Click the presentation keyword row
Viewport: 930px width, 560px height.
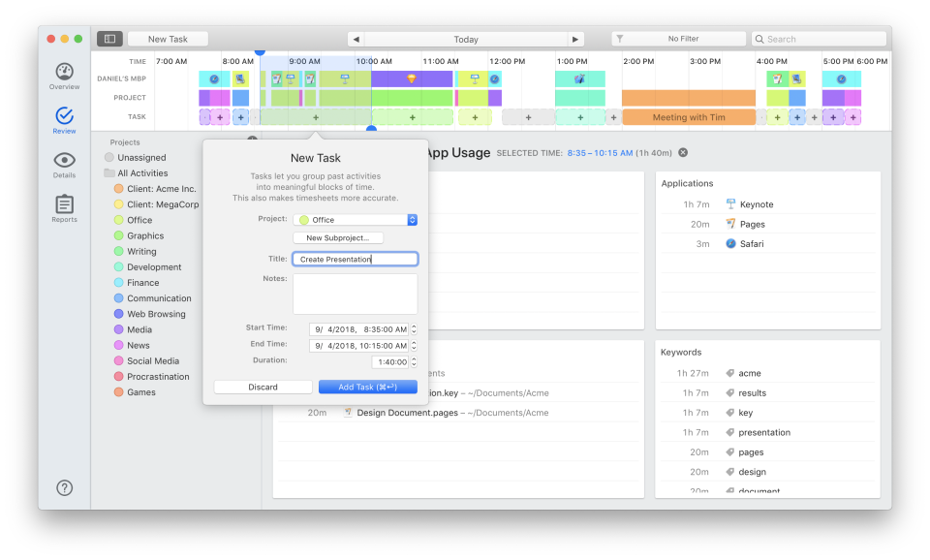tap(767, 432)
